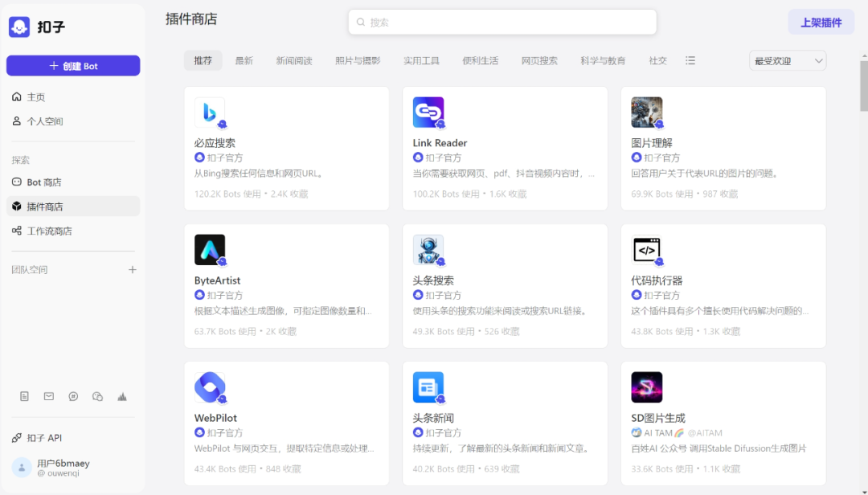Image resolution: width=868 pixels, height=495 pixels.
Task: Switch to the 网页搜索 category tab
Action: pos(540,59)
